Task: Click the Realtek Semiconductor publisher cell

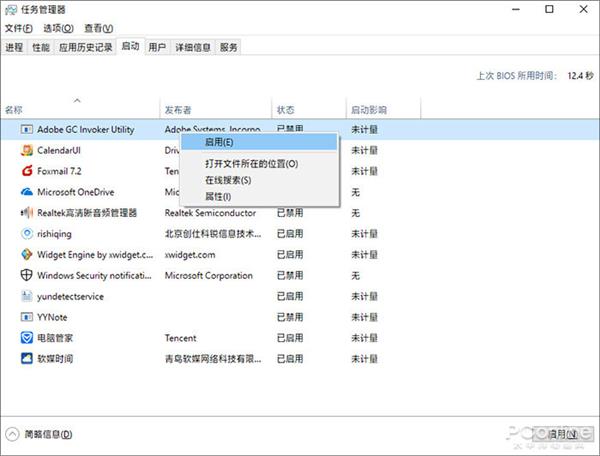Action: [210, 213]
